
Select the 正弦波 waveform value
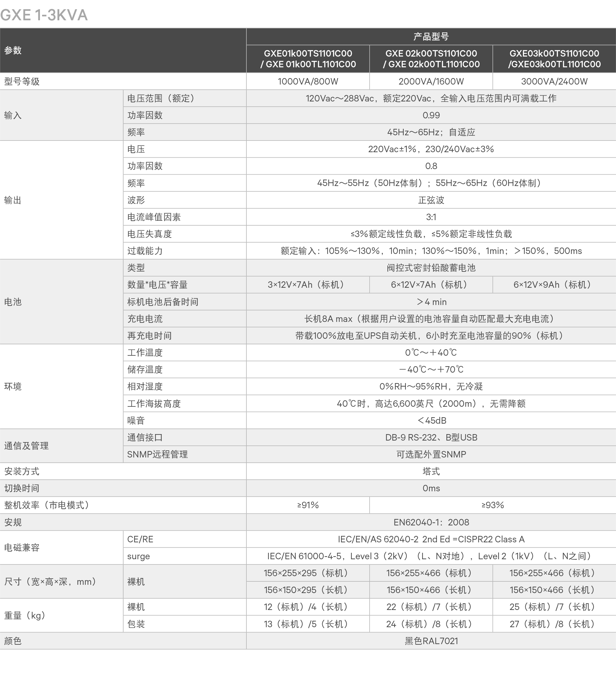pyautogui.click(x=431, y=200)
